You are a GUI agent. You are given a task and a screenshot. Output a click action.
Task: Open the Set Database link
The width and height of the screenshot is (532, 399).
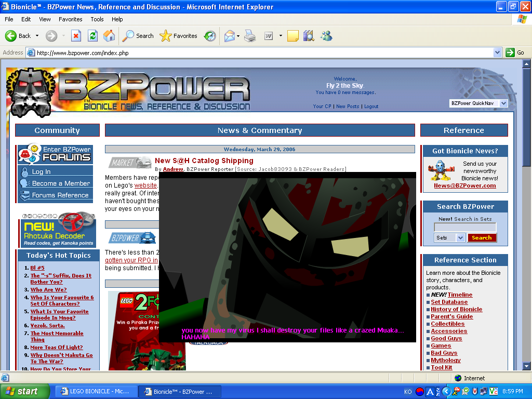[449, 302]
